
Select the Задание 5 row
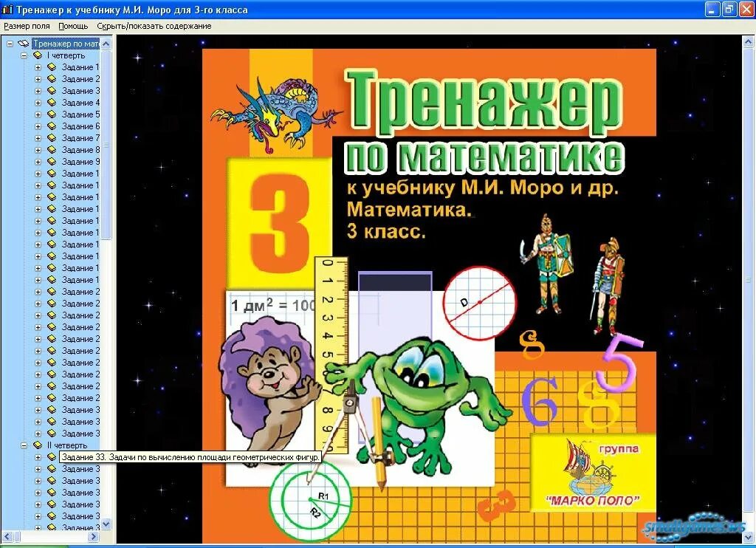[80, 114]
